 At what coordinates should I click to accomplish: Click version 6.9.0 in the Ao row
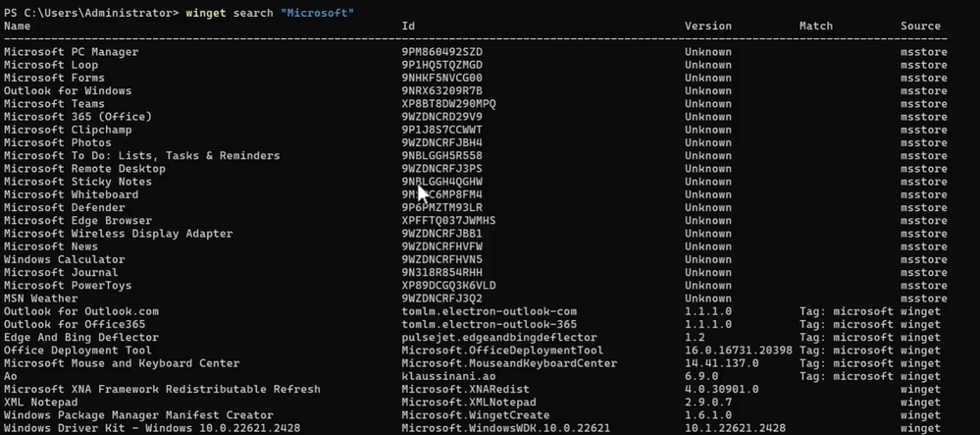point(701,376)
